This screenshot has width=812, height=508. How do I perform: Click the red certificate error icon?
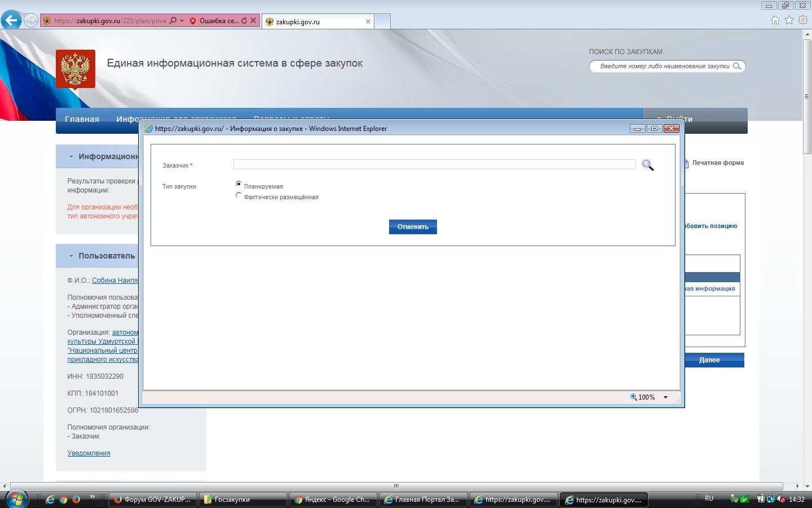coord(193,21)
